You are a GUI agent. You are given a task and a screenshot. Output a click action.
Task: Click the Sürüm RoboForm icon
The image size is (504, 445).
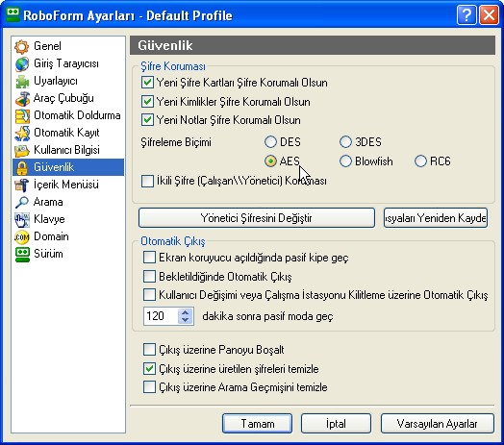click(x=22, y=255)
